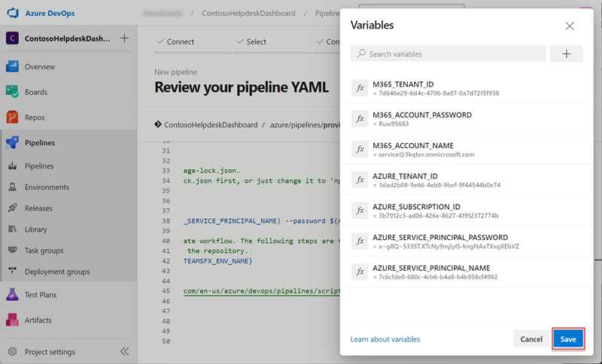Click the docs URL on line 45

click(x=261, y=291)
